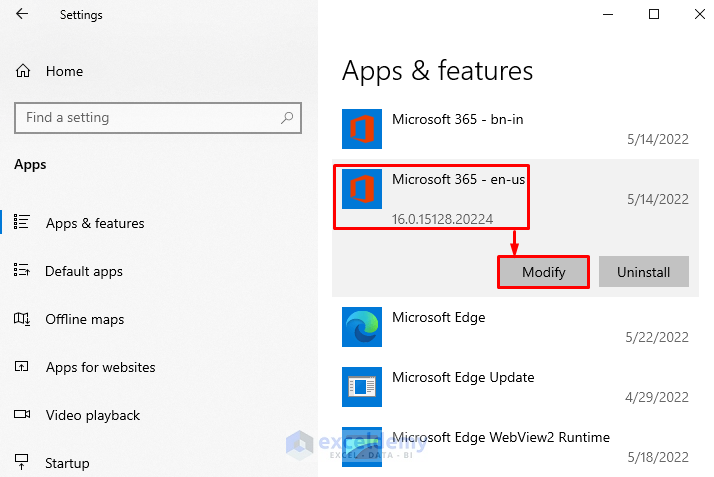Select Microsoft Edge WebView2 Runtime entry
Screen dimensions: 714x477
point(500,437)
